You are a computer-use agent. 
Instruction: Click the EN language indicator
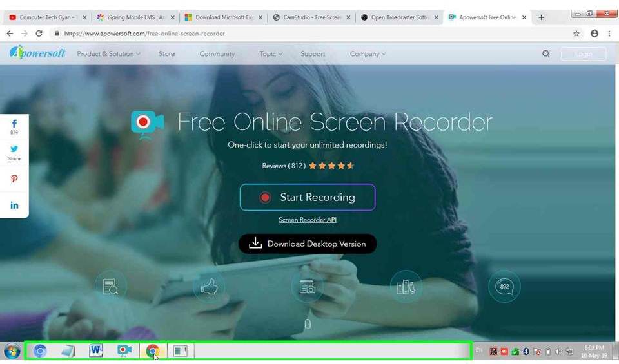479,350
